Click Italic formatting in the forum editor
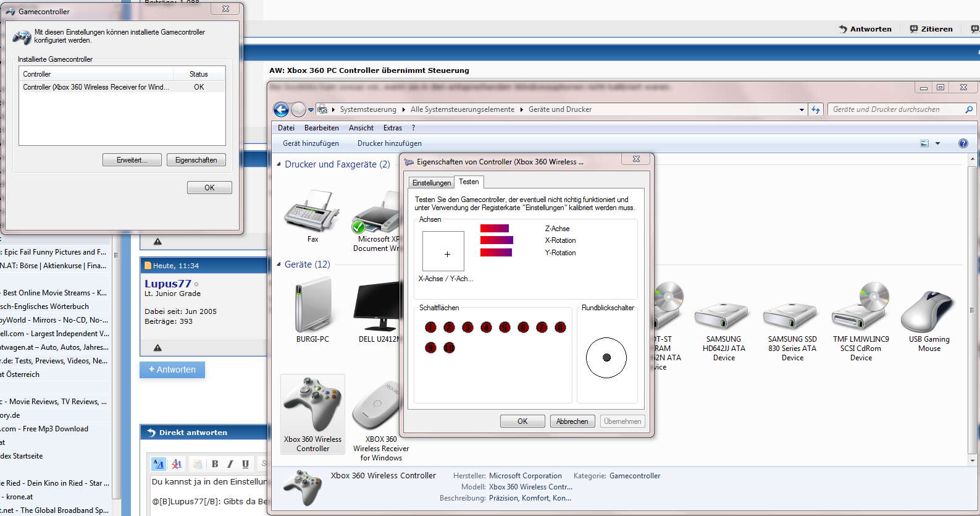980x516 pixels. [x=230, y=464]
